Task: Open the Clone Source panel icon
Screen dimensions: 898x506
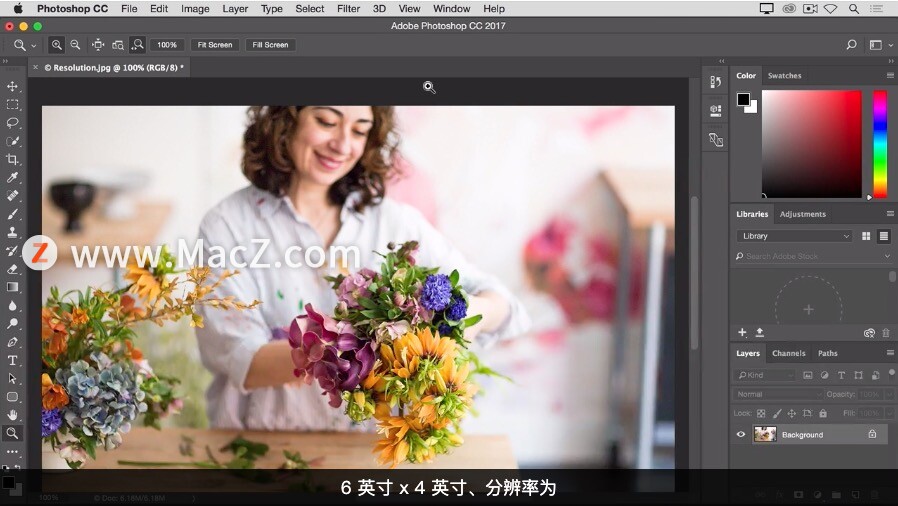Action: [715, 140]
